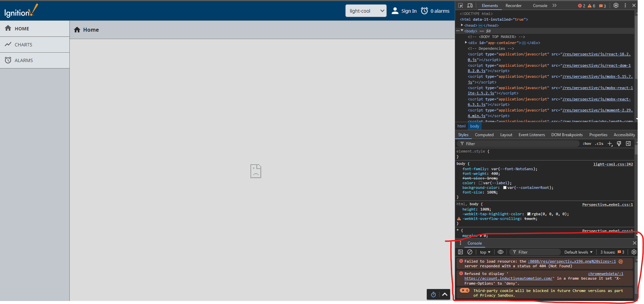Open the top JavaScript context dropdown
Screen dimensions: 644x304
click(485, 252)
